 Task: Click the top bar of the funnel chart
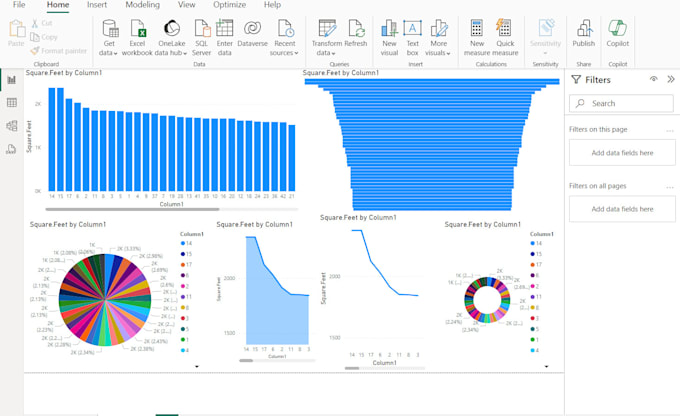(432, 82)
